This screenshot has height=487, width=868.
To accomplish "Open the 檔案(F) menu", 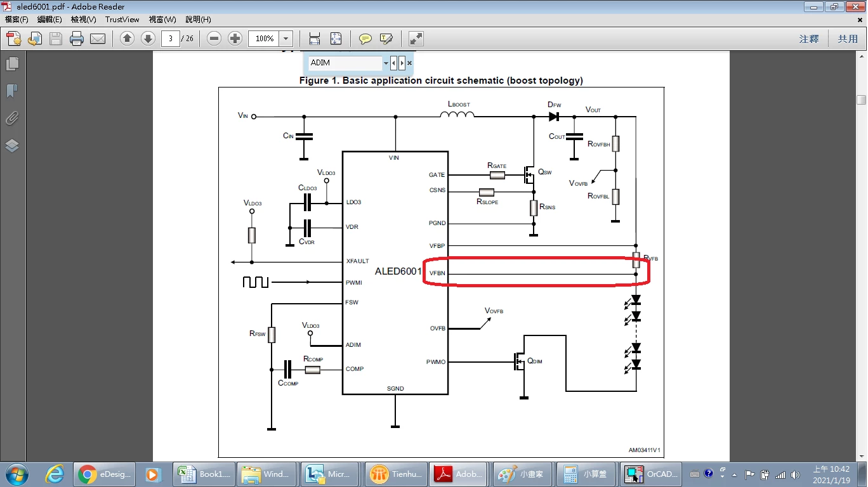I will 16,20.
